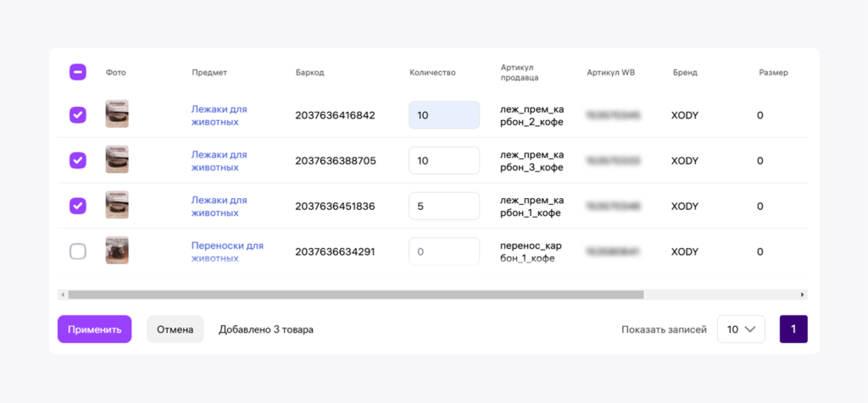Click the Размер column header
868x403 pixels.
click(x=773, y=73)
